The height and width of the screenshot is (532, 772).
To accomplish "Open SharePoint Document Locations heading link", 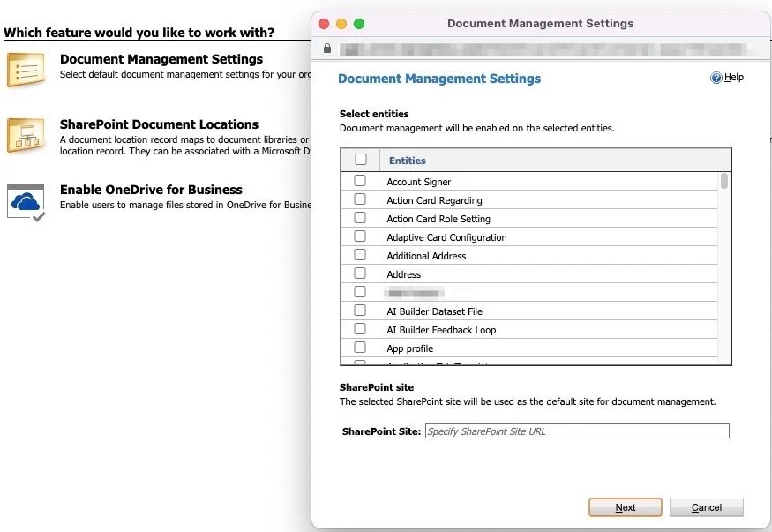I will click(159, 124).
